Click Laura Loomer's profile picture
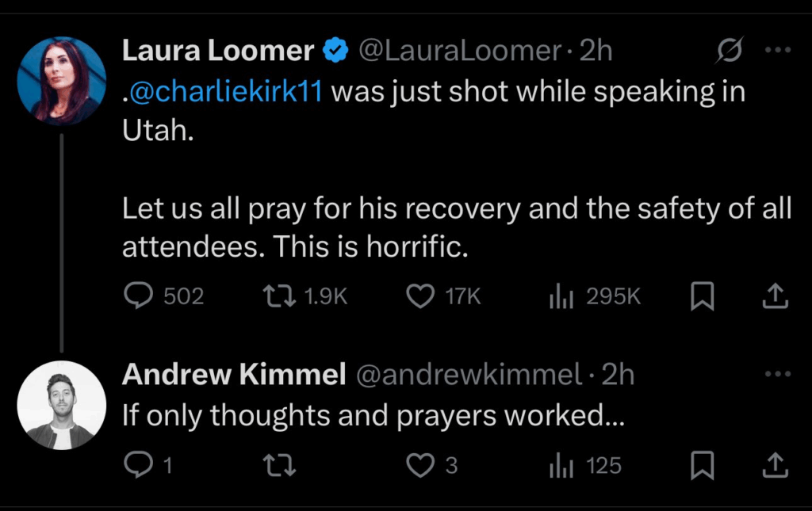 (61, 81)
